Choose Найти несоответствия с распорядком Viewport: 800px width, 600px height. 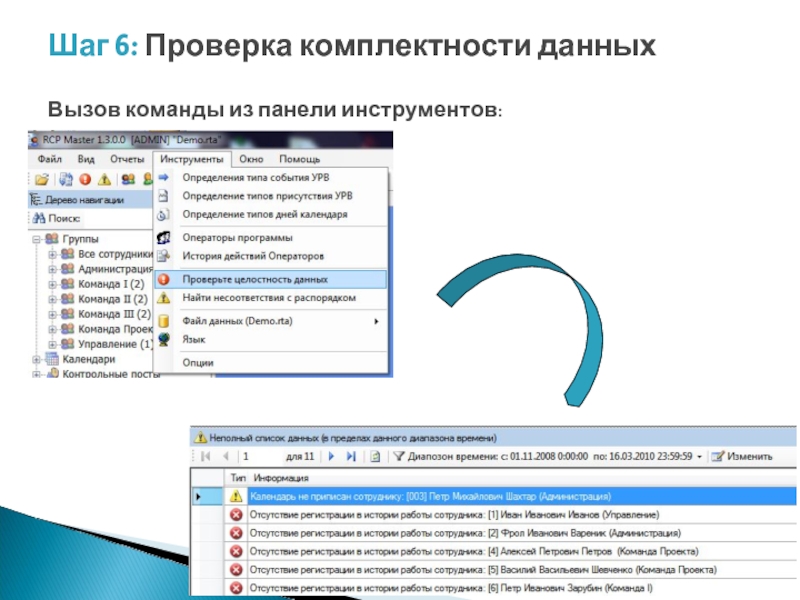[269, 298]
